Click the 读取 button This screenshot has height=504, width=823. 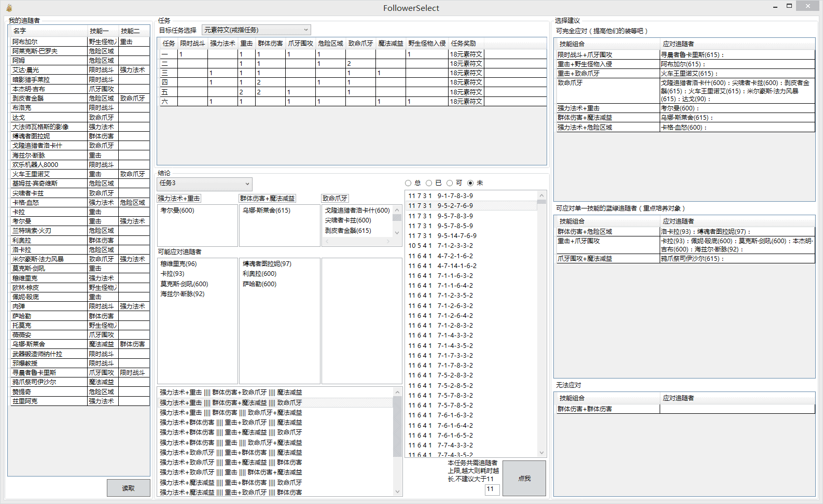[129, 488]
